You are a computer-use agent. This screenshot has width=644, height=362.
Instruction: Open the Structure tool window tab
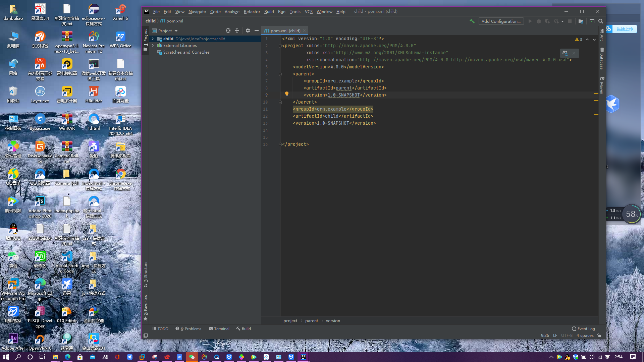(x=146, y=274)
